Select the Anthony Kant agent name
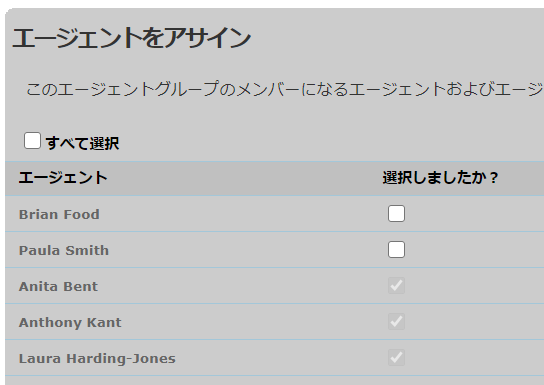The width and height of the screenshot is (544, 385). pyautogui.click(x=70, y=323)
